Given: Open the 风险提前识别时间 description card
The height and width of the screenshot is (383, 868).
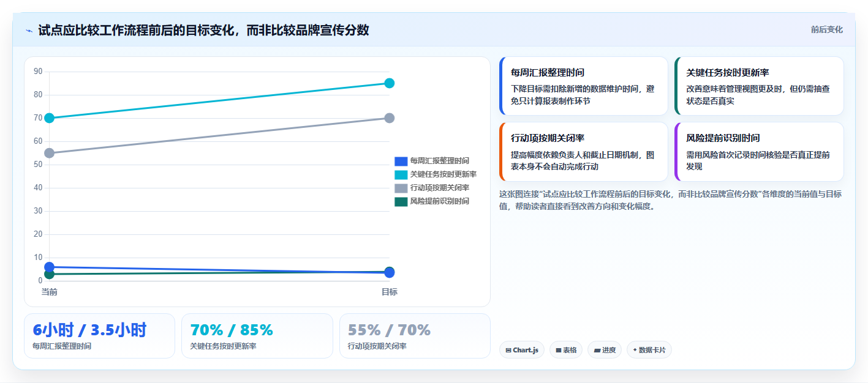Looking at the screenshot, I should [759, 152].
